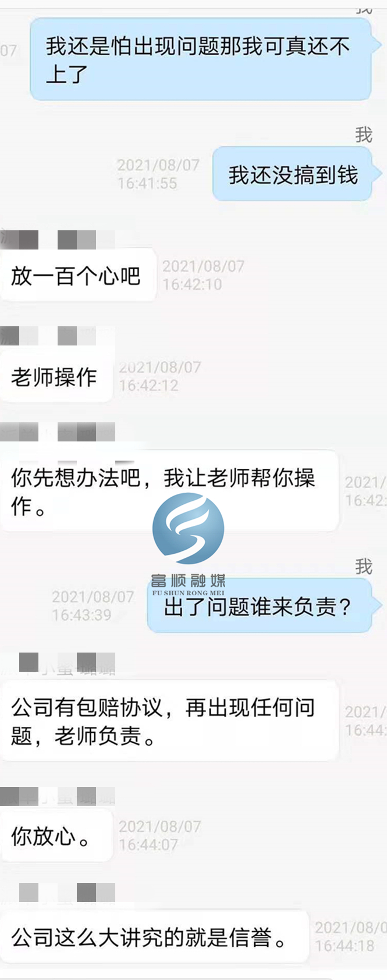Viewport: 387px width, 980px height.
Task: Click the blurred sender name above '放一百个心吧'
Action: pos(58,240)
